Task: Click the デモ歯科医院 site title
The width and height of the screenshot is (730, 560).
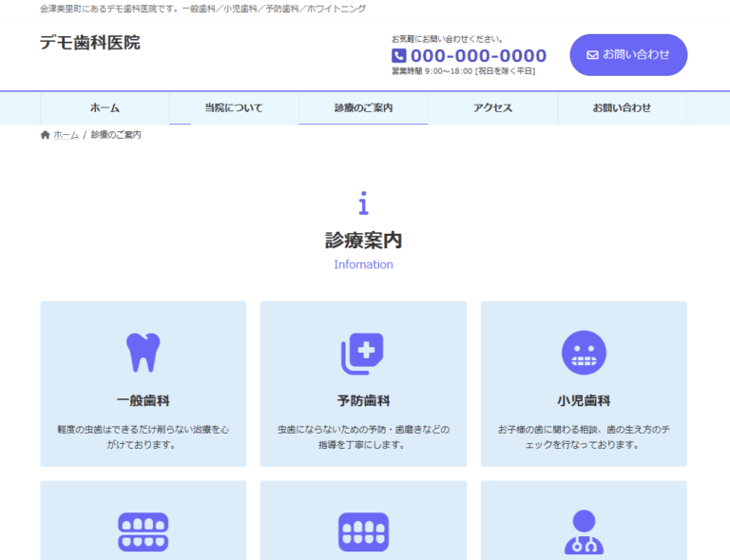Action: point(89,43)
